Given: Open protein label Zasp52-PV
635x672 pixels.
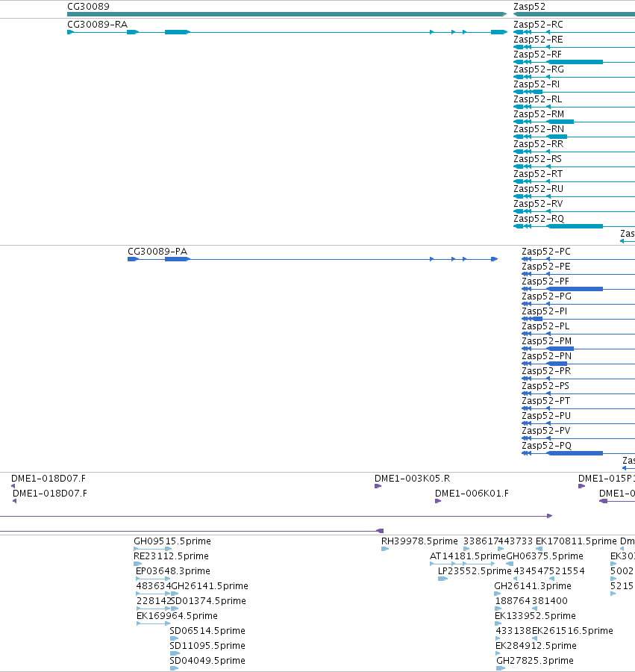Looking at the screenshot, I should tap(546, 431).
